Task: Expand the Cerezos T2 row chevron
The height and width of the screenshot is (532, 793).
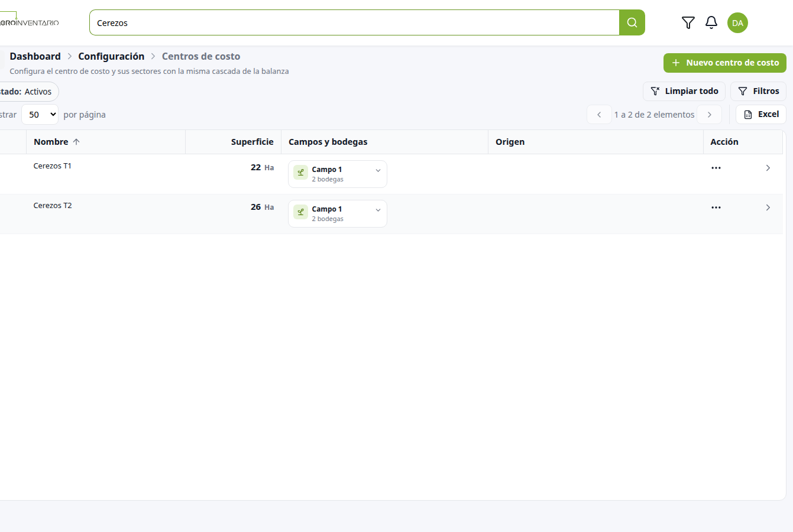Action: click(x=768, y=207)
